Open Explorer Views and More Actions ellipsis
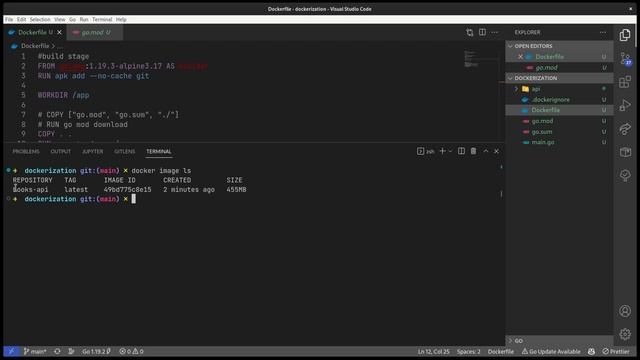Screen dimensions: 640x360 [x=603, y=32]
